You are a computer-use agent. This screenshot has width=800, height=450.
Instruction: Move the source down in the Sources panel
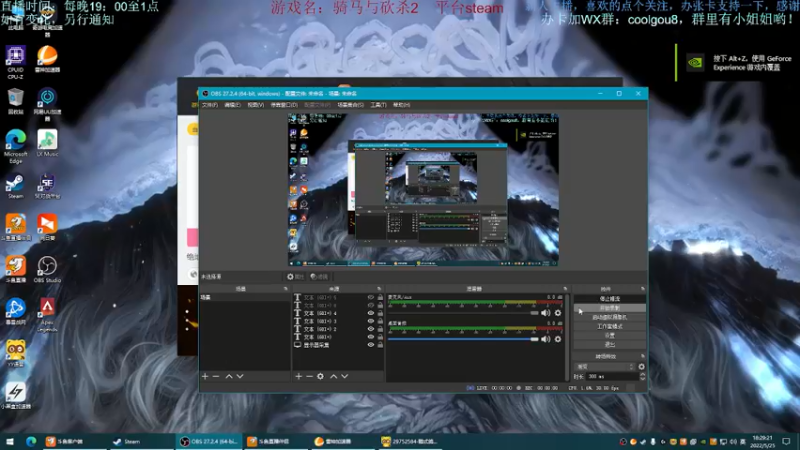click(345, 376)
